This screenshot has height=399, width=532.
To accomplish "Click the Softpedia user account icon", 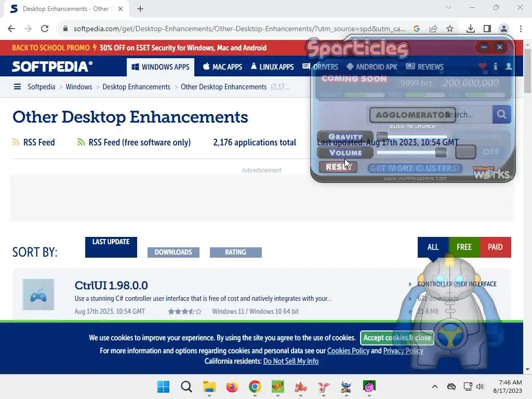I will (508, 66).
